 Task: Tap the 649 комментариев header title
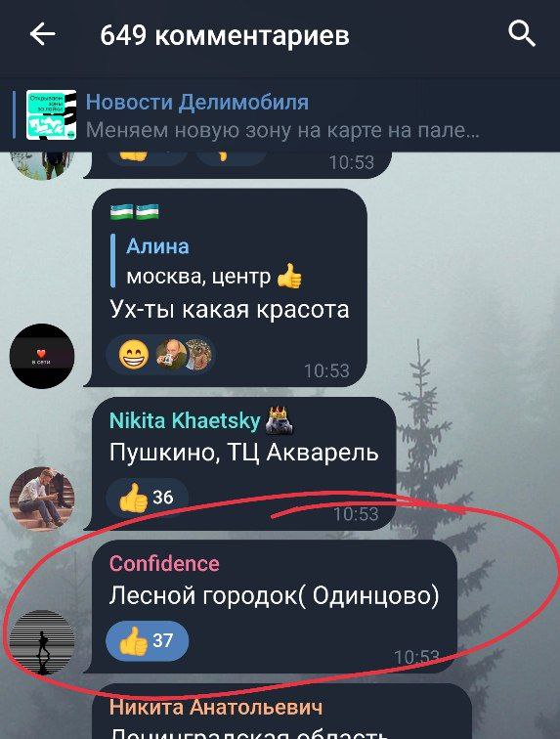(225, 35)
